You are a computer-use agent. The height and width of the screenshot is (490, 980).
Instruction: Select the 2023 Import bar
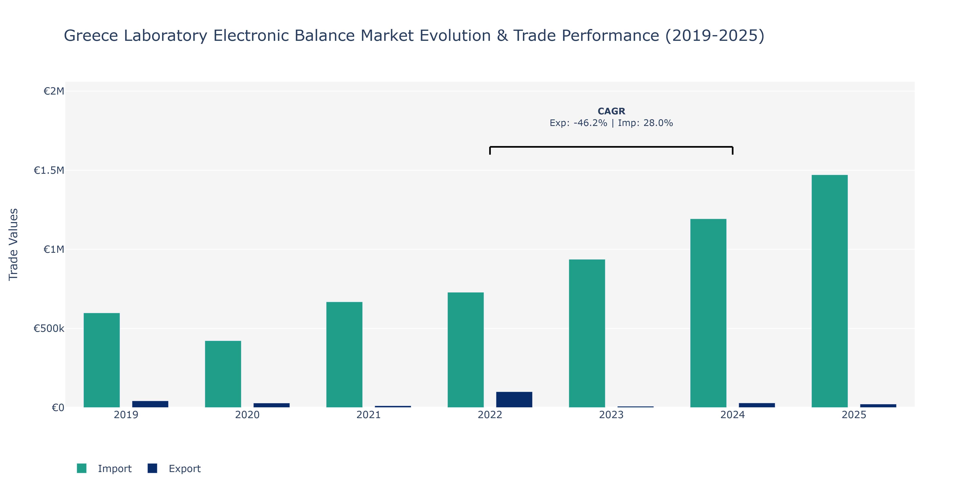coord(587,333)
